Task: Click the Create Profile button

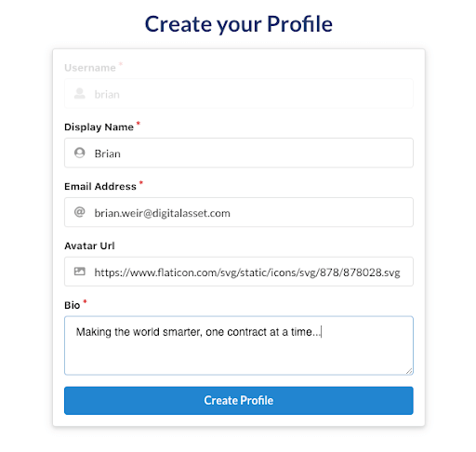Action: coord(239,400)
